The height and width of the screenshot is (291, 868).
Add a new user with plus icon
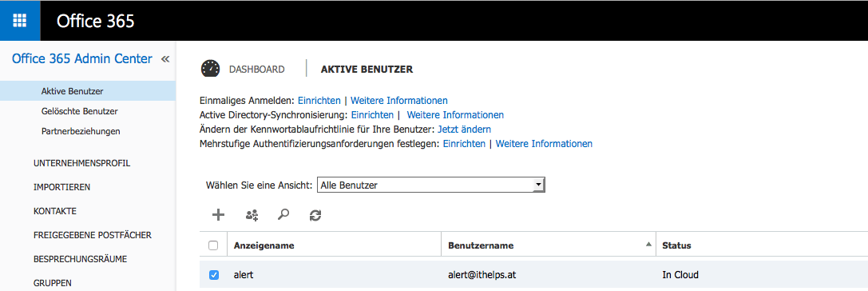click(219, 215)
